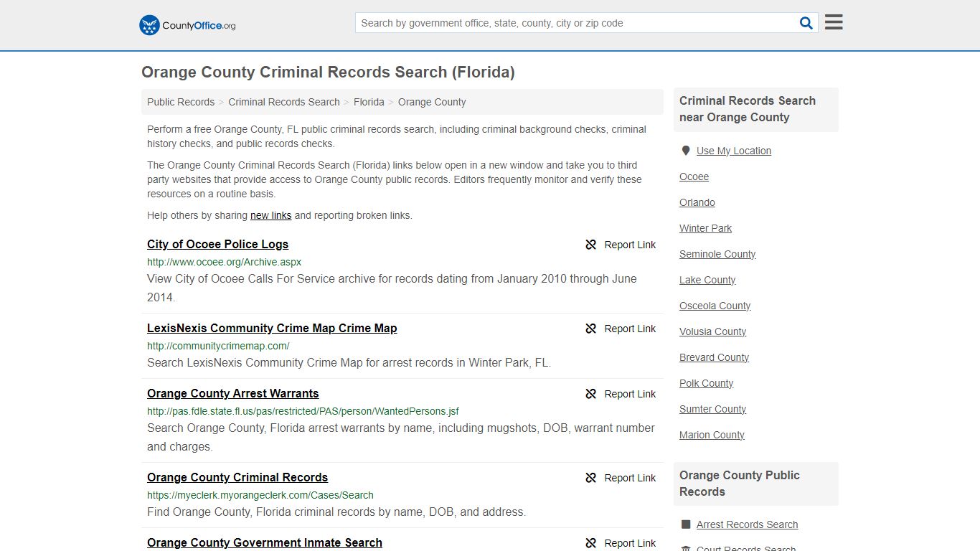
Task: Open Winter Park nearby search
Action: coord(706,228)
